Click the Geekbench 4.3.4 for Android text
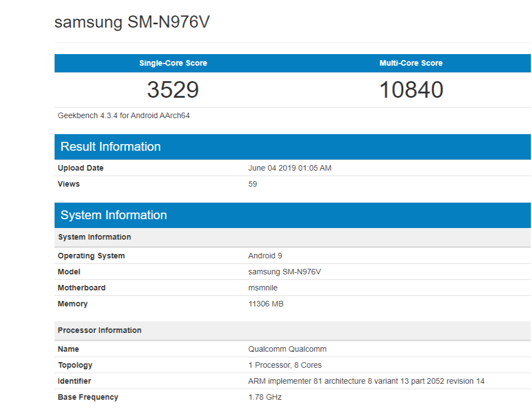Image resolution: width=532 pixels, height=408 pixels. pyautogui.click(x=124, y=116)
